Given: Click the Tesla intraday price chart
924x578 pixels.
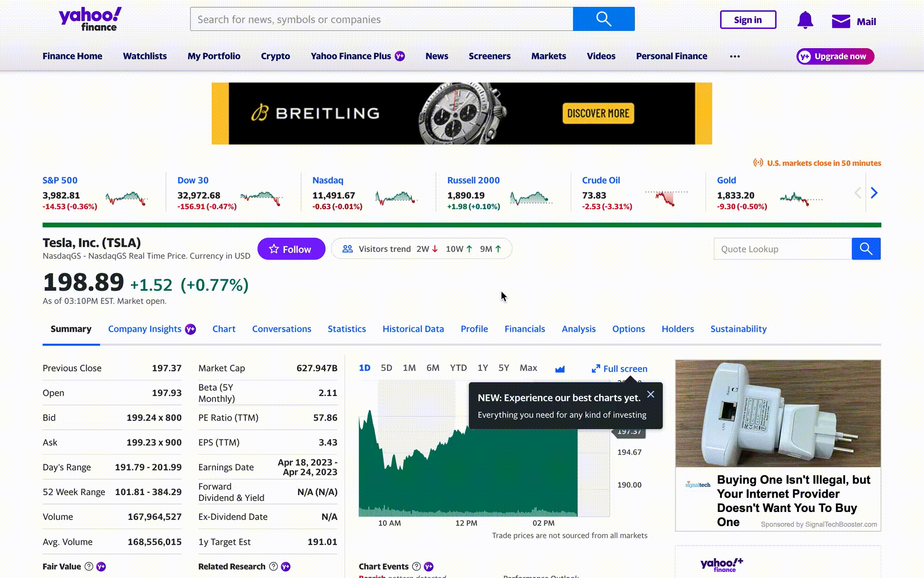Looking at the screenshot, I should 484,448.
